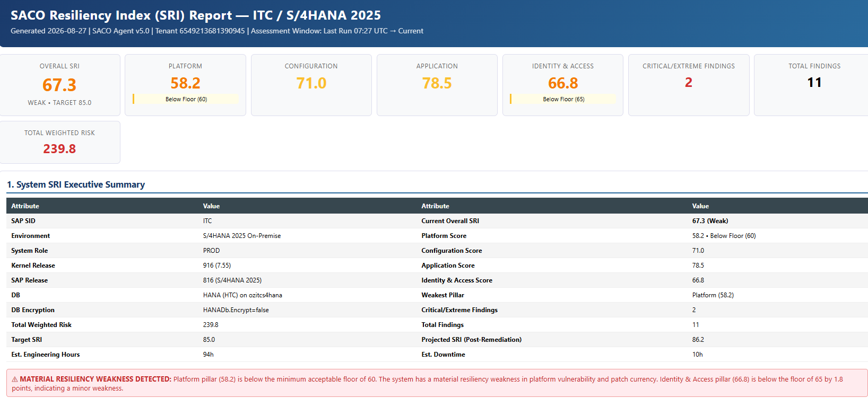Click the Below Floor (65) badge in Identity card
Viewport: 868px width, 398px height.
click(563, 99)
